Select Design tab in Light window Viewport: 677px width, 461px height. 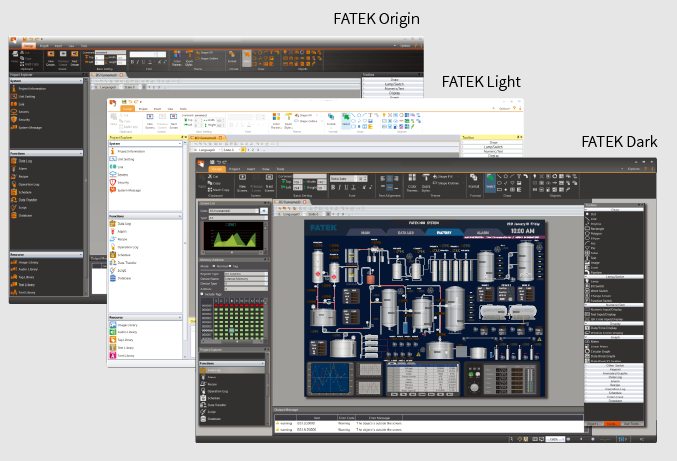click(x=127, y=109)
